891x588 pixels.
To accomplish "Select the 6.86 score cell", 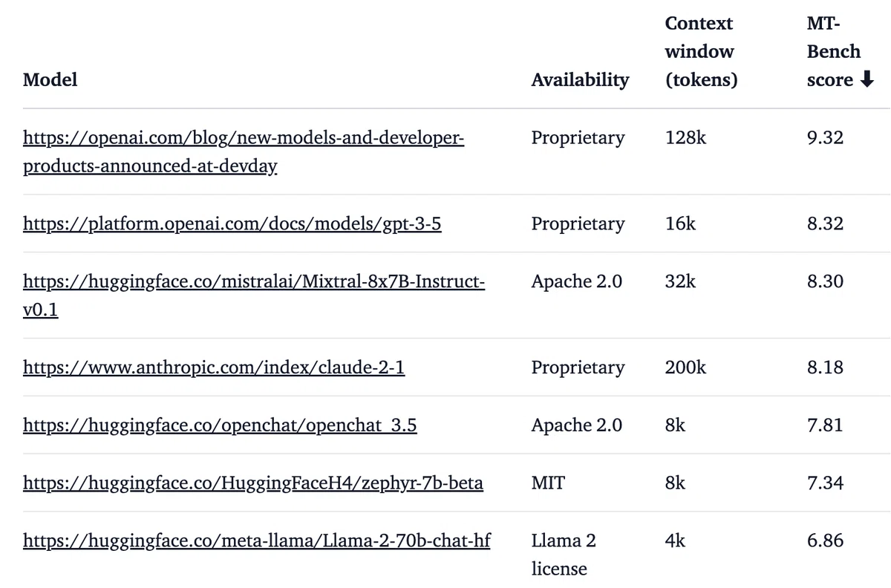I will click(825, 540).
